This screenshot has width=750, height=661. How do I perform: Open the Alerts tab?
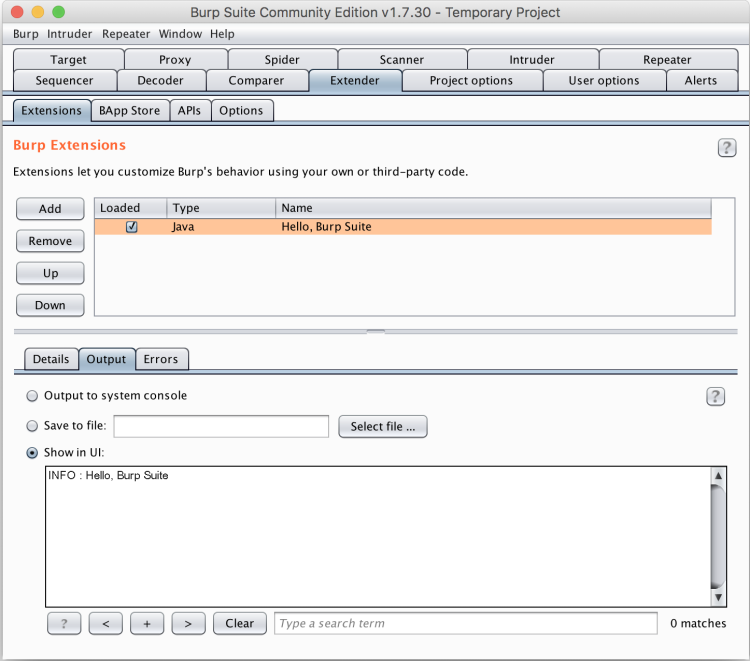coord(701,80)
